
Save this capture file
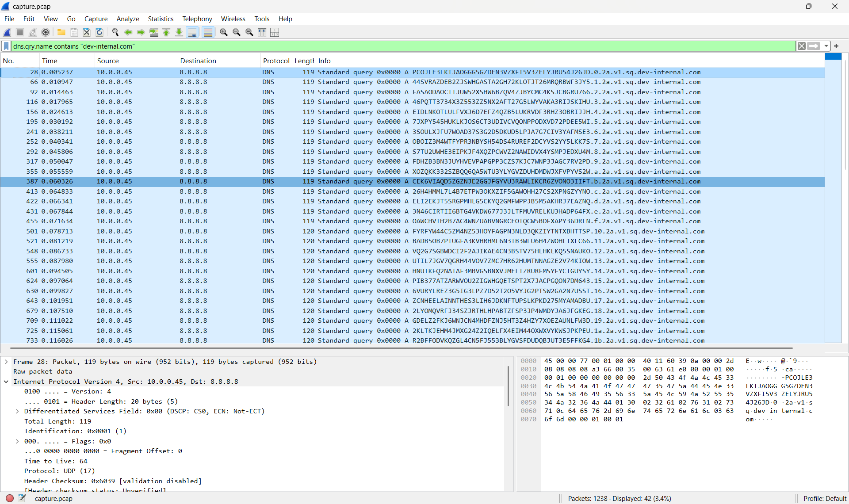click(74, 32)
